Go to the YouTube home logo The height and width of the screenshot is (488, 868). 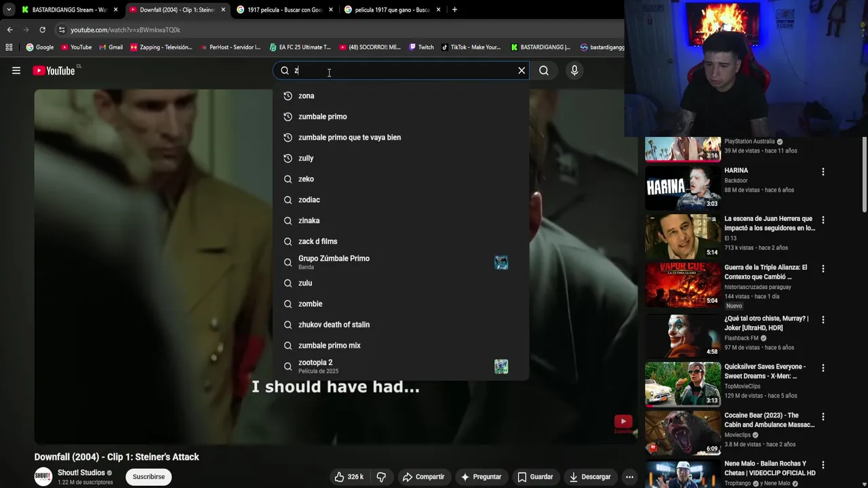54,70
